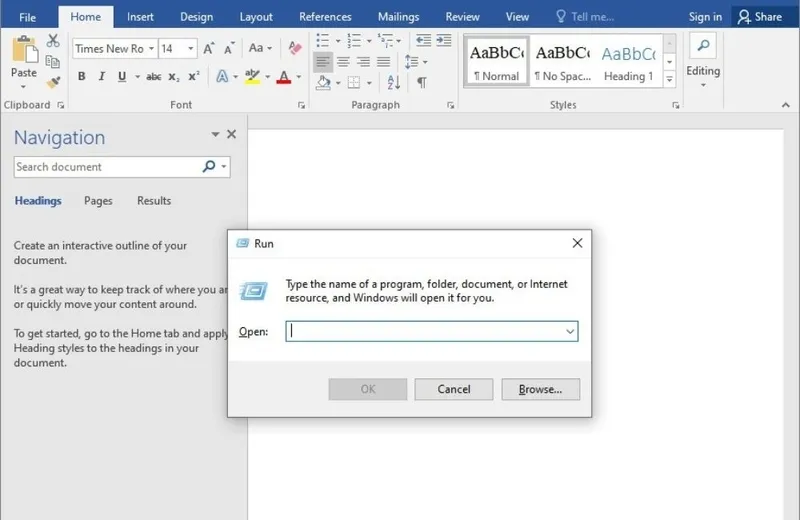Image resolution: width=800 pixels, height=520 pixels.
Task: Click the Increase Indent icon
Action: click(x=444, y=40)
